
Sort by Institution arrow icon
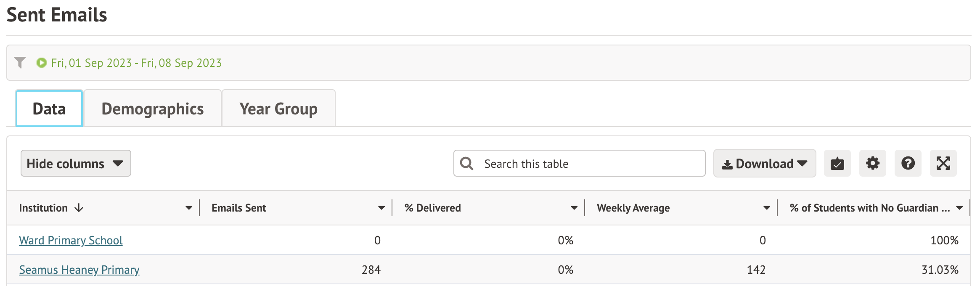pyautogui.click(x=79, y=208)
